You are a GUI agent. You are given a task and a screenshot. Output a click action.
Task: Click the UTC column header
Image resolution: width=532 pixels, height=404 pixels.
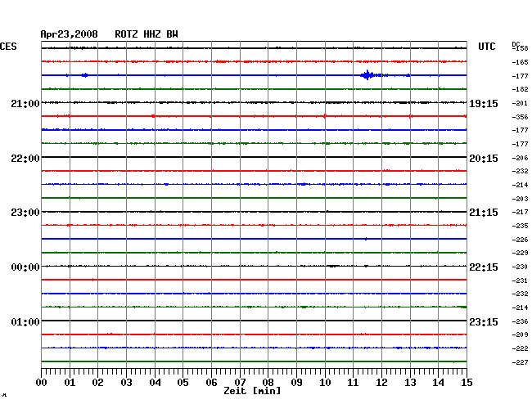click(x=486, y=47)
